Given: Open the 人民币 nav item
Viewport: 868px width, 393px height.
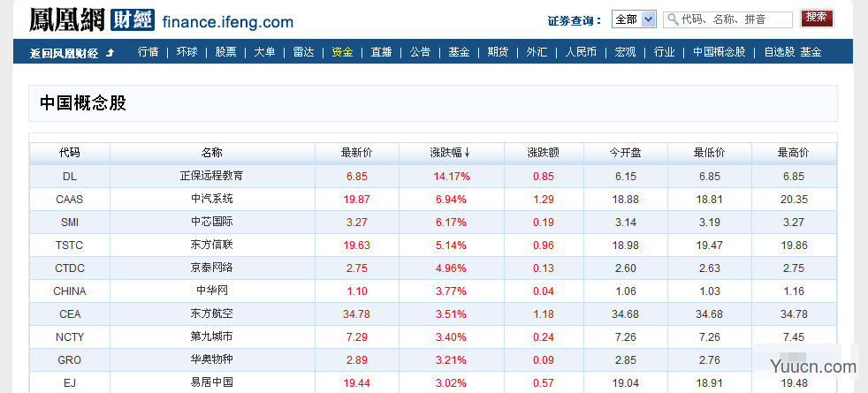Looking at the screenshot, I should tap(581, 52).
